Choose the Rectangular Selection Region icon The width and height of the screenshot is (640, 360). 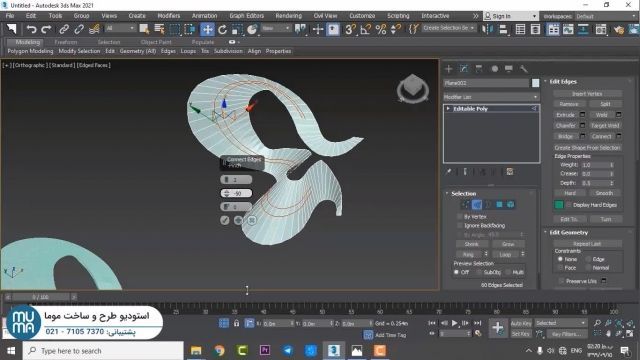(175, 29)
